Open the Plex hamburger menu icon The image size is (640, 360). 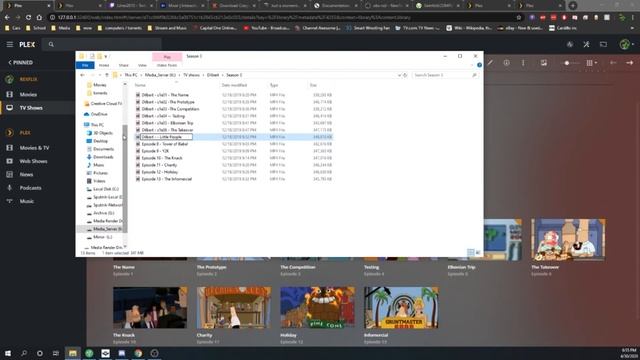pos(9,44)
